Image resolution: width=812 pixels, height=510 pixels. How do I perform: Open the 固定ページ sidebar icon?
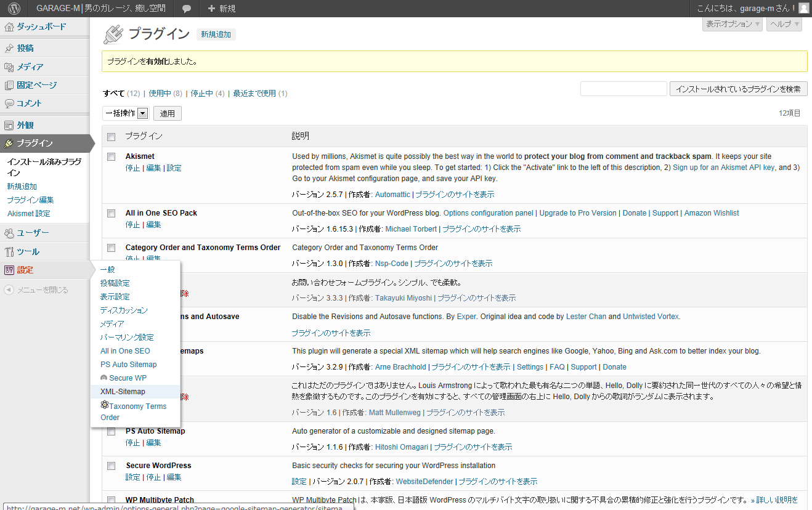point(9,85)
